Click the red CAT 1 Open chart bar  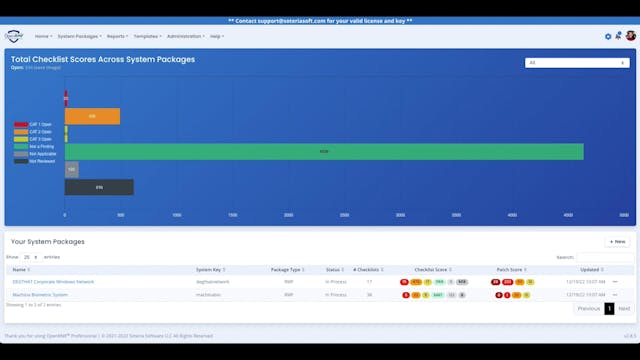coord(66,98)
